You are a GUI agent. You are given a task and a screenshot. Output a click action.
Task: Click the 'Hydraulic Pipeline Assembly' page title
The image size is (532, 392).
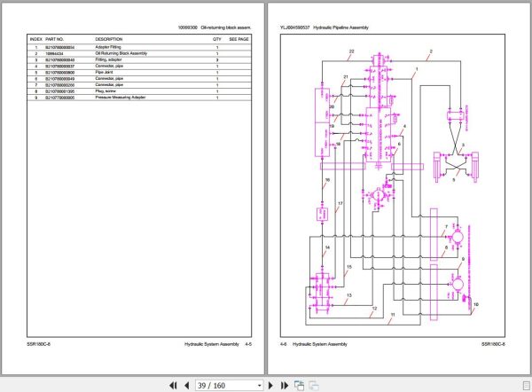340,27
